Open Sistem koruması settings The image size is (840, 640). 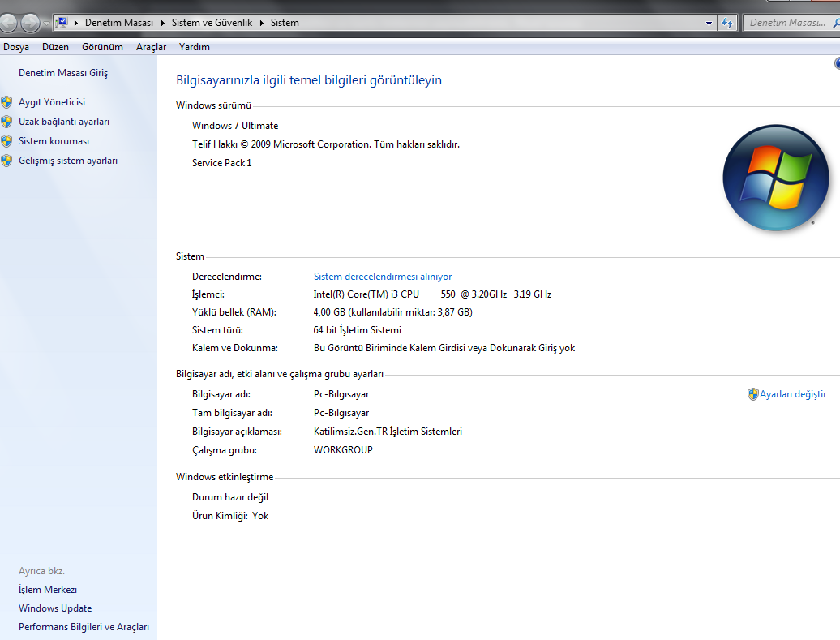coord(54,141)
